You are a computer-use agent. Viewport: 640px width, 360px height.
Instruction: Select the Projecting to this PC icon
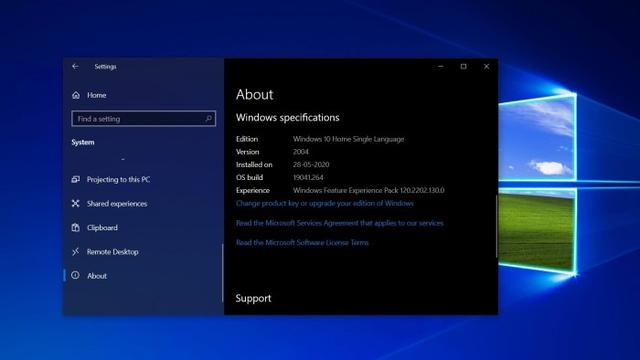(x=76, y=179)
